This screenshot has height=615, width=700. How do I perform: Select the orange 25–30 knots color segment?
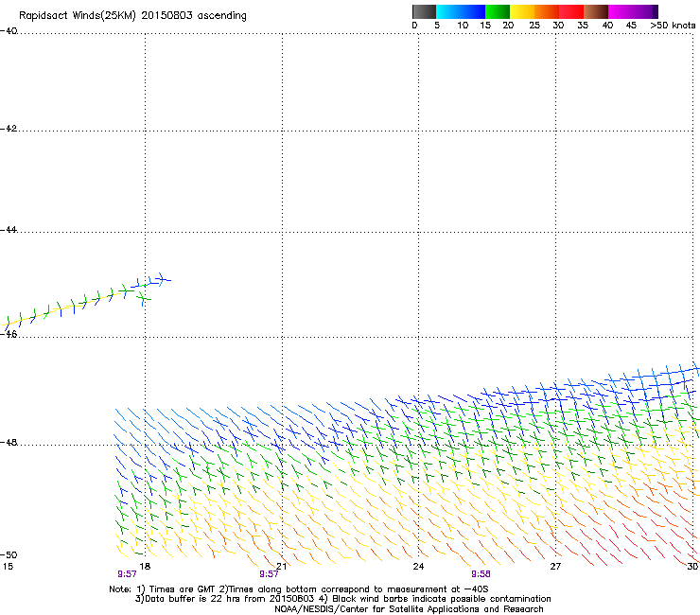(x=547, y=11)
